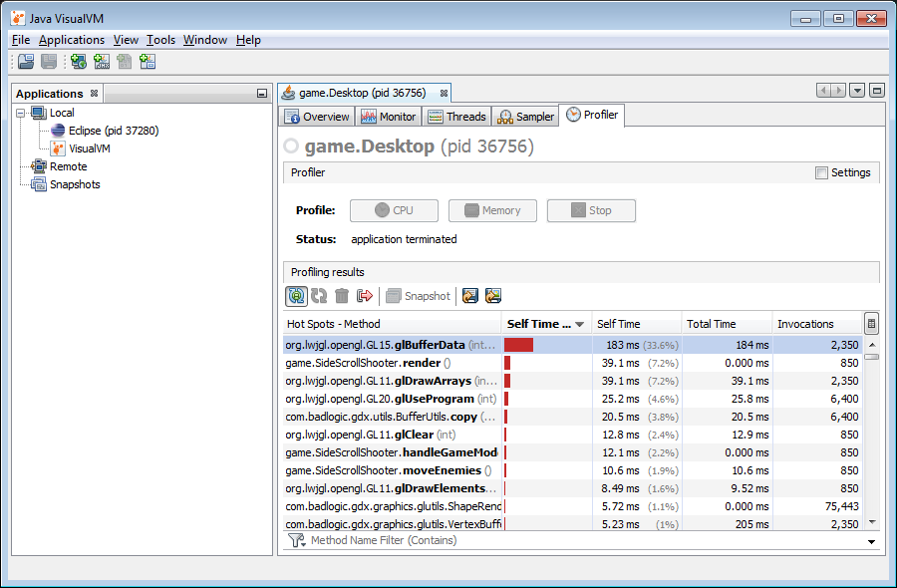Click the method name filter funnel icon
The height and width of the screenshot is (588, 897).
coord(296,540)
